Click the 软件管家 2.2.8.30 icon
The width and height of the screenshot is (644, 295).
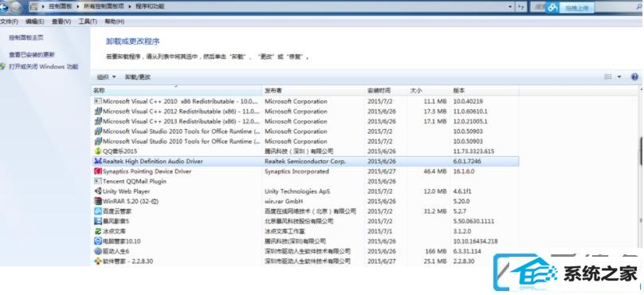pyautogui.click(x=98, y=261)
